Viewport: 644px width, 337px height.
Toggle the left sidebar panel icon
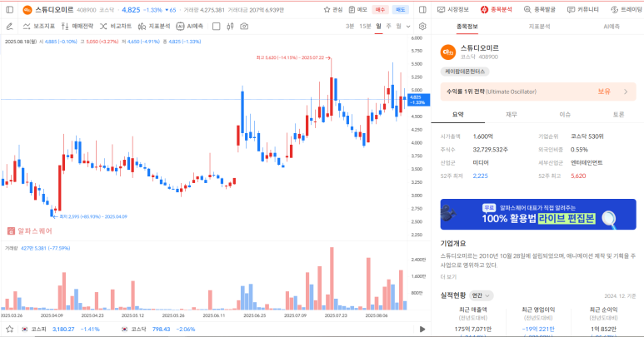10,10
